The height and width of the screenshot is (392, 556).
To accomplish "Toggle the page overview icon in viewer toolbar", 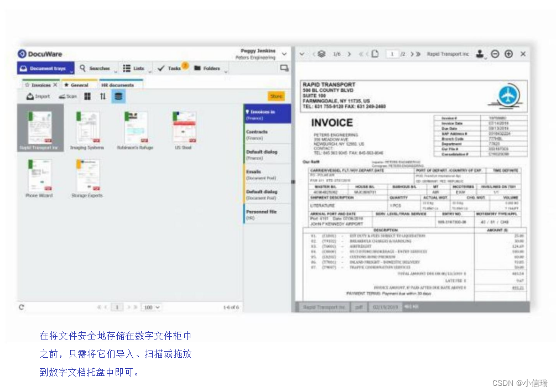I will 322,54.
